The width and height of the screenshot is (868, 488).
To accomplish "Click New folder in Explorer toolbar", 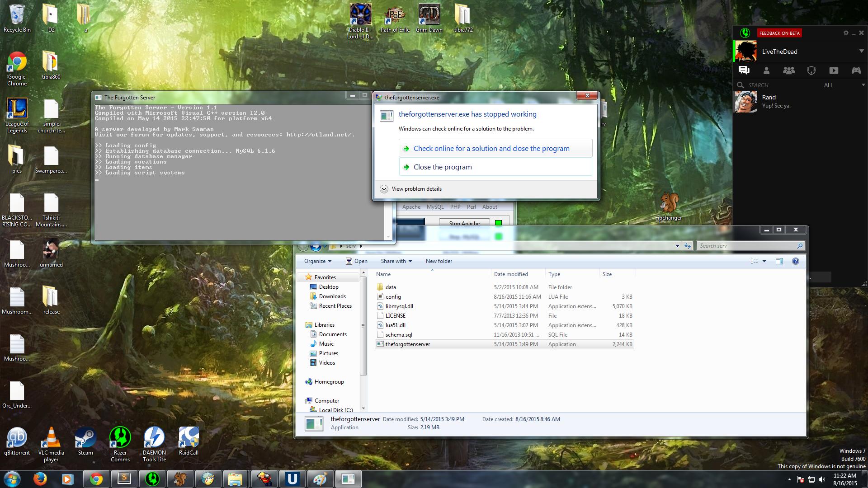I will click(439, 261).
